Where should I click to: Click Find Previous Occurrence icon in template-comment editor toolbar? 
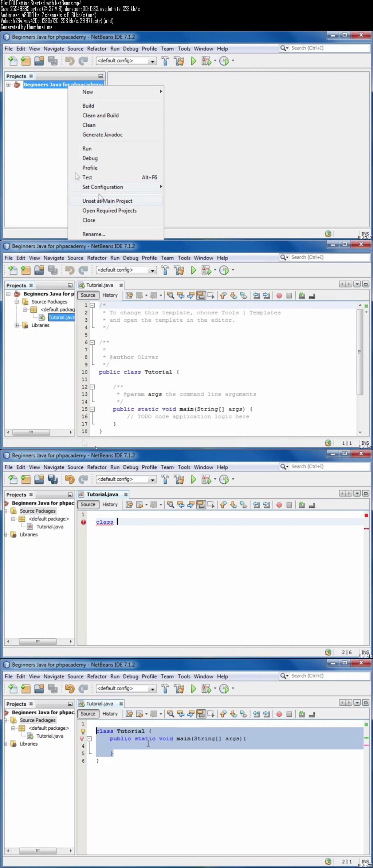181,296
